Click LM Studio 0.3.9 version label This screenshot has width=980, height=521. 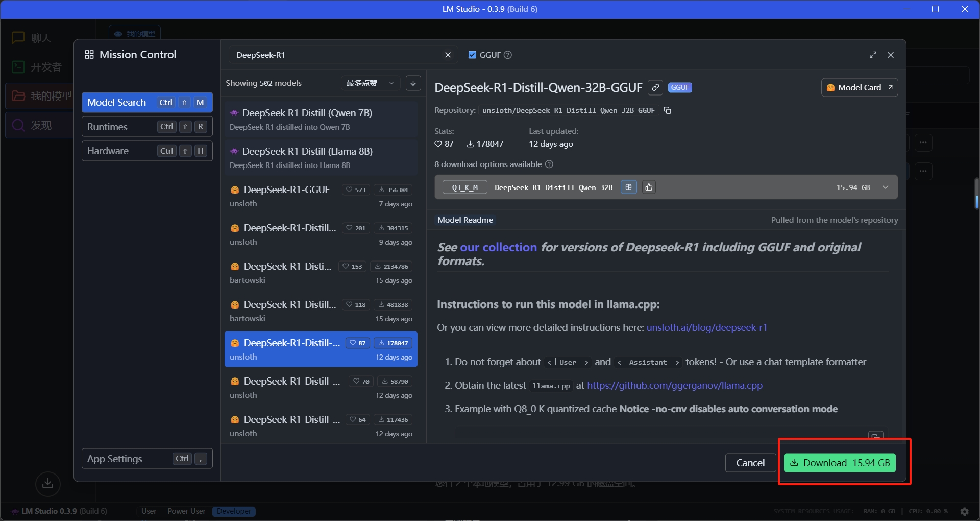coord(59,511)
